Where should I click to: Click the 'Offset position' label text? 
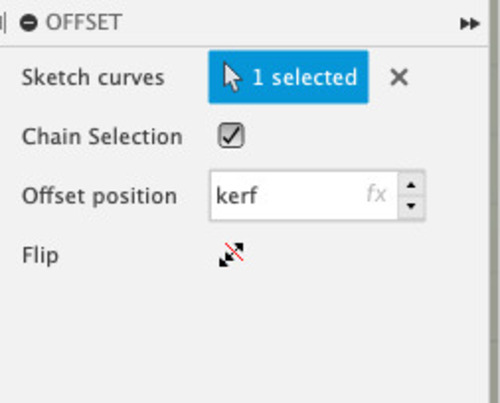pyautogui.click(x=99, y=196)
